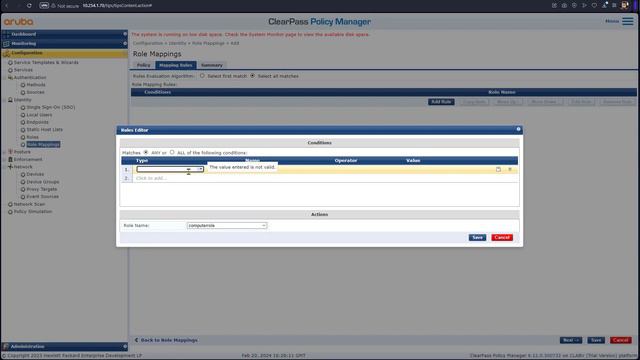Open Roles under Identity
This screenshot has height=360, width=640.
click(33, 137)
